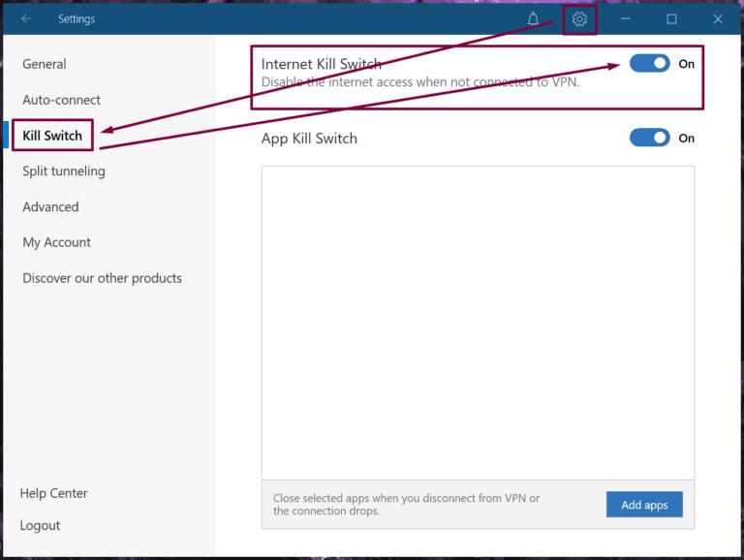The image size is (744, 560).
Task: Log out using the Logout link
Action: (x=40, y=526)
